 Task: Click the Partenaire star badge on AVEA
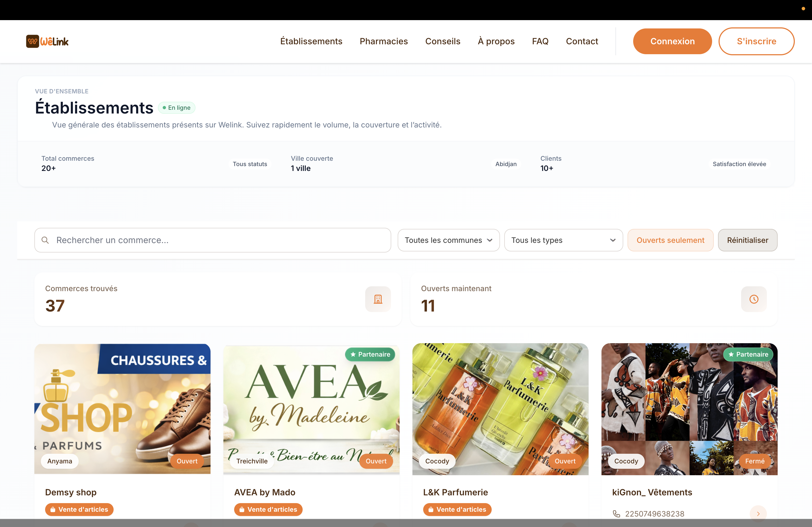(x=370, y=354)
